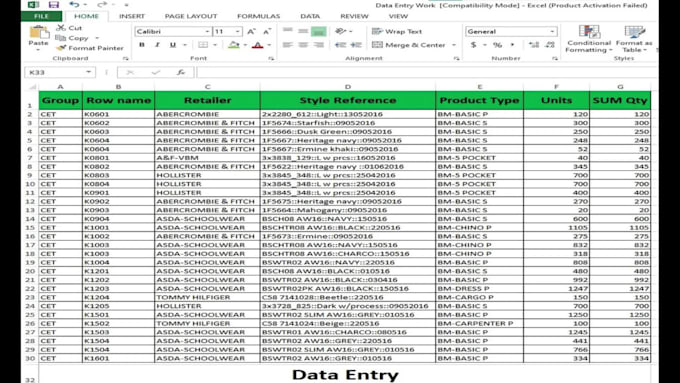Open the Fill Color dropdown arrow
Image resolution: width=680 pixels, height=383 pixels.
coord(245,45)
